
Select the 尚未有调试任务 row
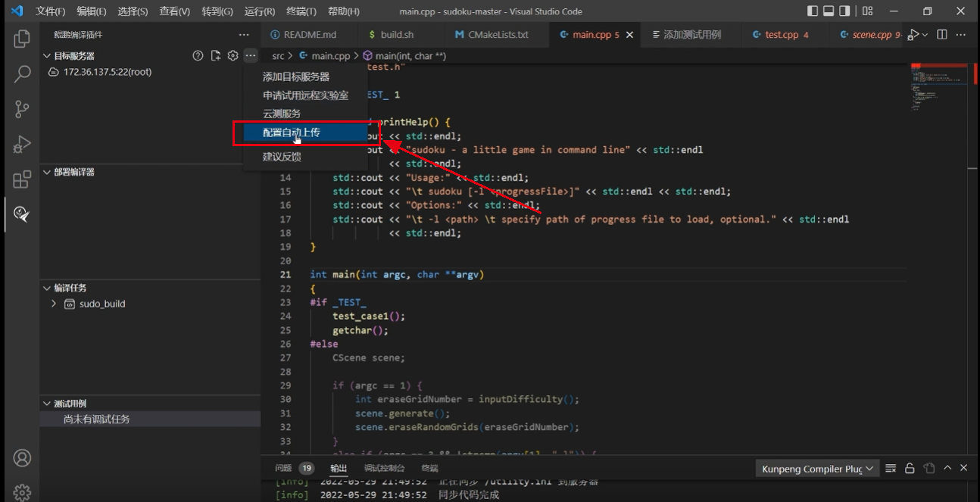coord(150,419)
